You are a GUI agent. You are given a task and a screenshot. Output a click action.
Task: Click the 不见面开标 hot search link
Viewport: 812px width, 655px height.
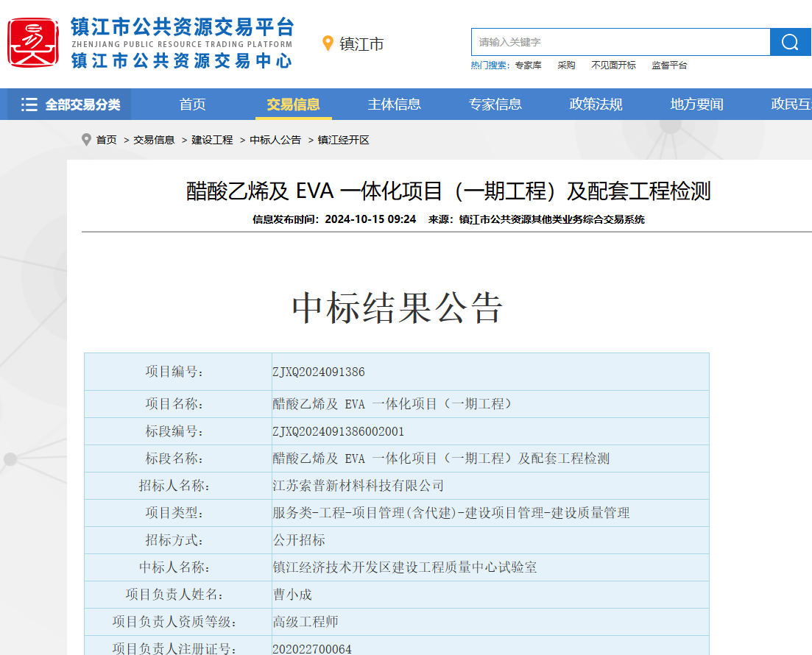613,65
